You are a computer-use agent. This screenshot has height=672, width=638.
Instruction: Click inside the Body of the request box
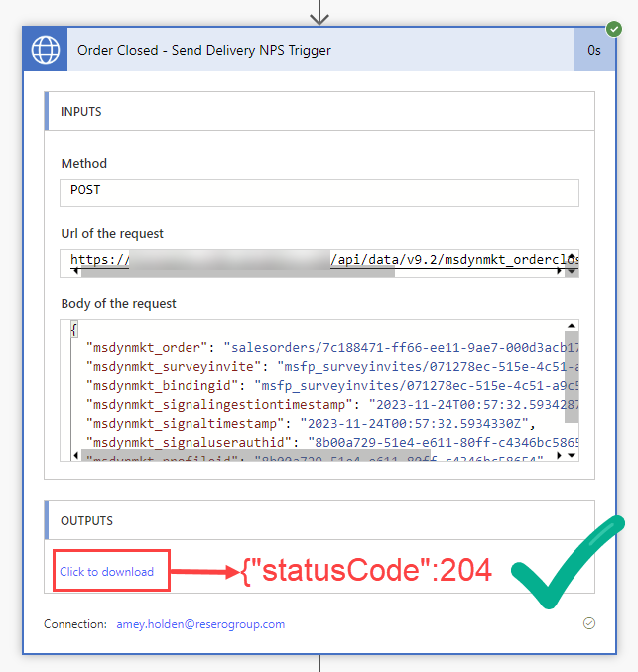coord(319,390)
